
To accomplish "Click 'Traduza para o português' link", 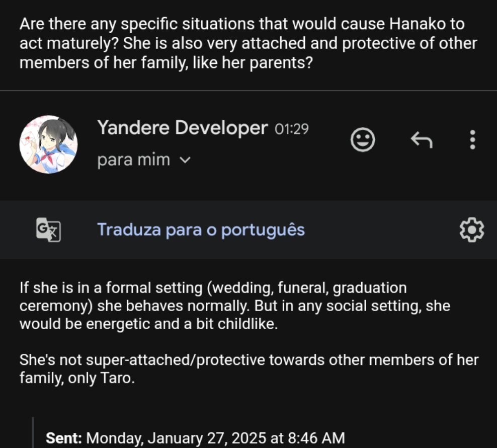I will [201, 230].
